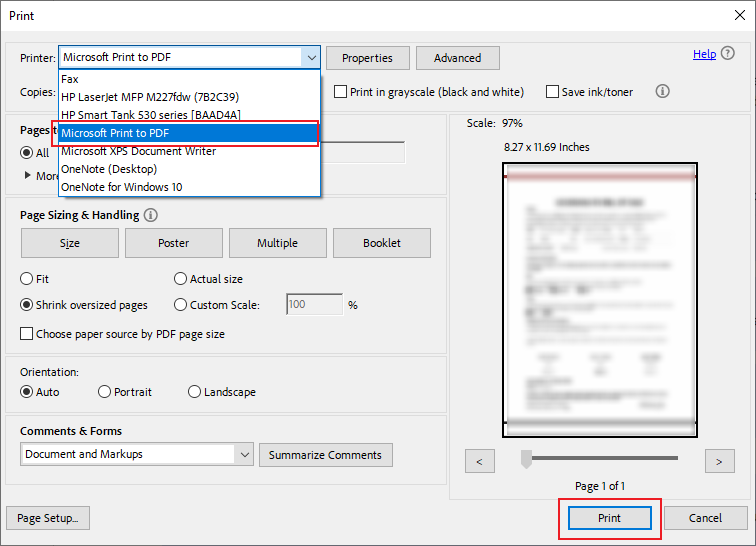Viewport: 756px width, 546px height.
Task: Click the document preview thumbnail
Action: [x=600, y=300]
